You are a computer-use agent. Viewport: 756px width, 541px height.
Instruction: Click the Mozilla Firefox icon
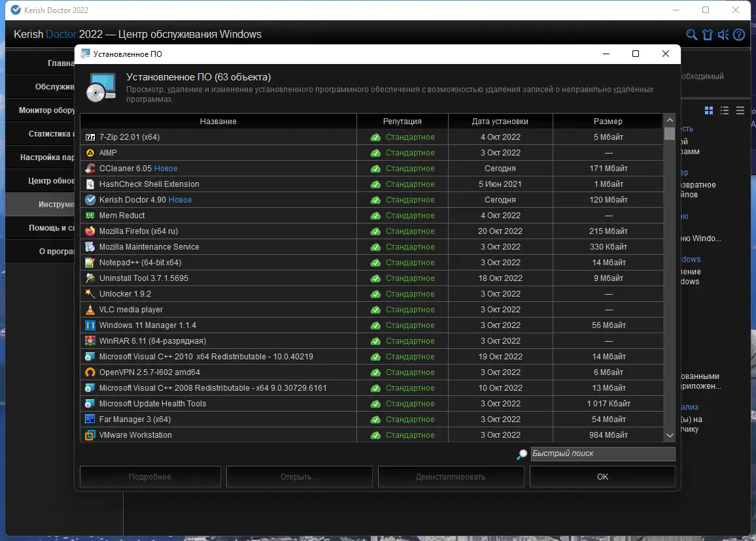90,231
